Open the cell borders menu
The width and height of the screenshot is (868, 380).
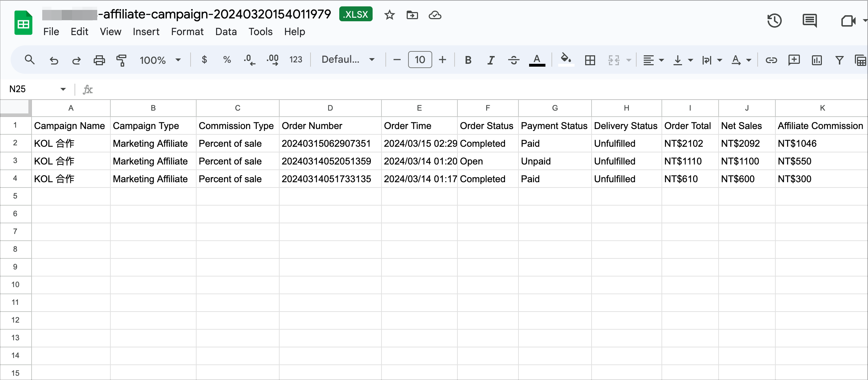[590, 60]
